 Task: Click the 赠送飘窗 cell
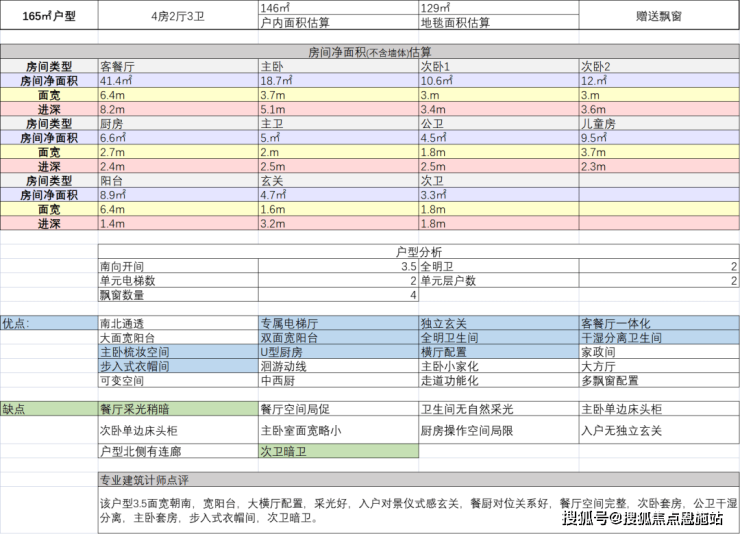[658, 17]
